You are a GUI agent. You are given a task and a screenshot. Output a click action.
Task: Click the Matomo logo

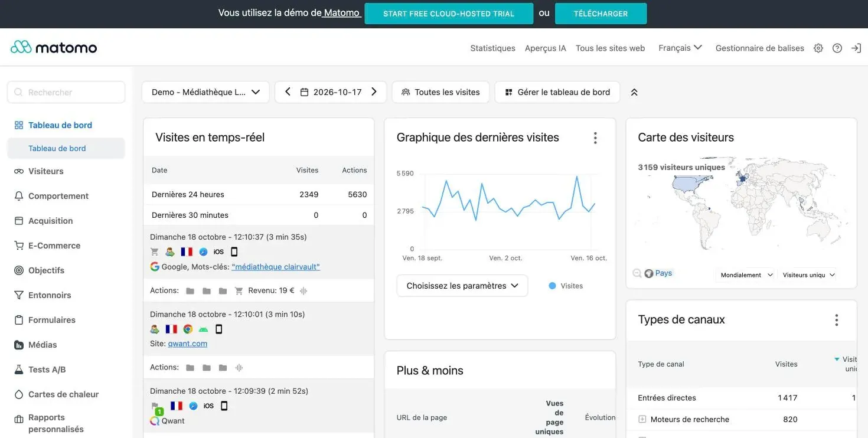click(x=54, y=47)
